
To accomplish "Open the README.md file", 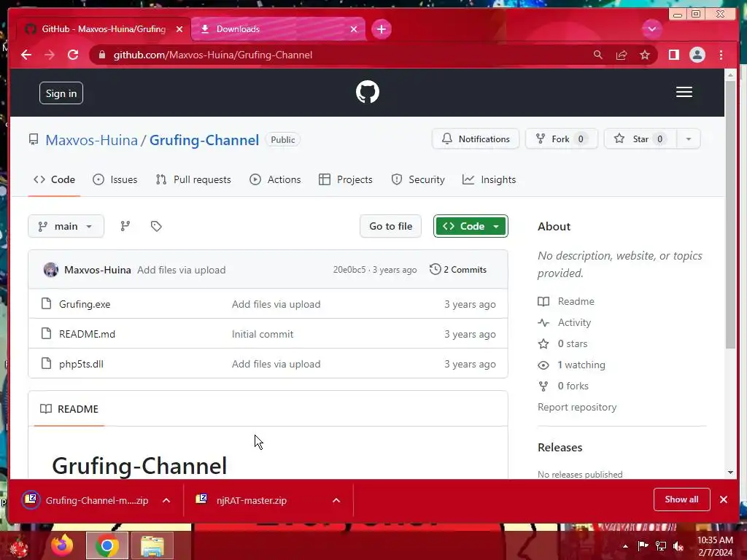I will 88,334.
